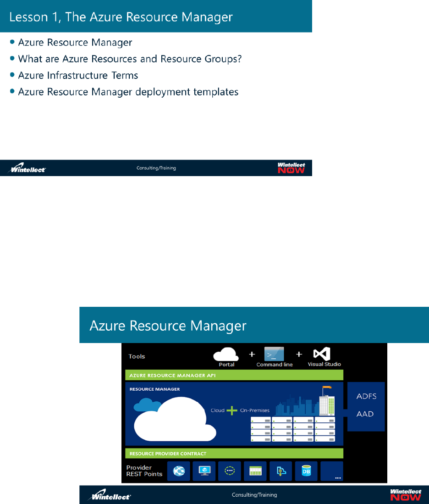Select the virtual machine monitor provider icon
The width and height of the screenshot is (429, 504).
(204, 471)
